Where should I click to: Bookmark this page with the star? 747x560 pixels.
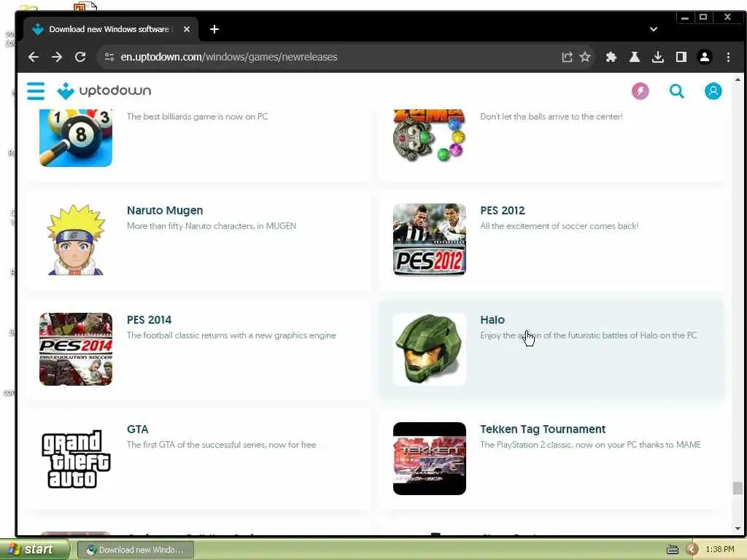point(585,57)
